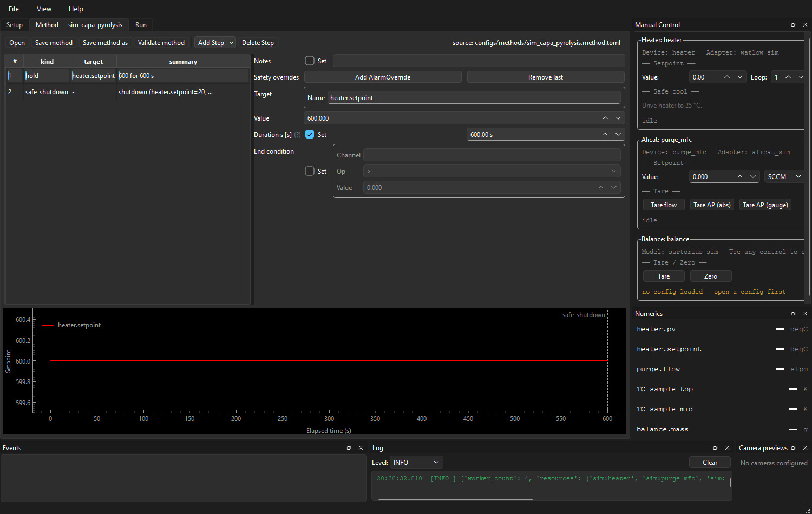Click Duration help question mark
This screenshot has height=514, width=812.
pos(297,135)
